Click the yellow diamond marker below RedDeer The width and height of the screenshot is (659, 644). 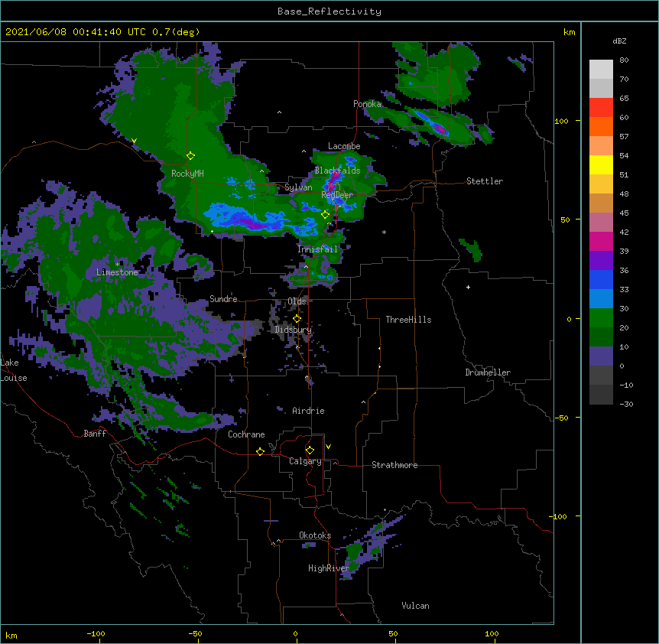click(326, 215)
